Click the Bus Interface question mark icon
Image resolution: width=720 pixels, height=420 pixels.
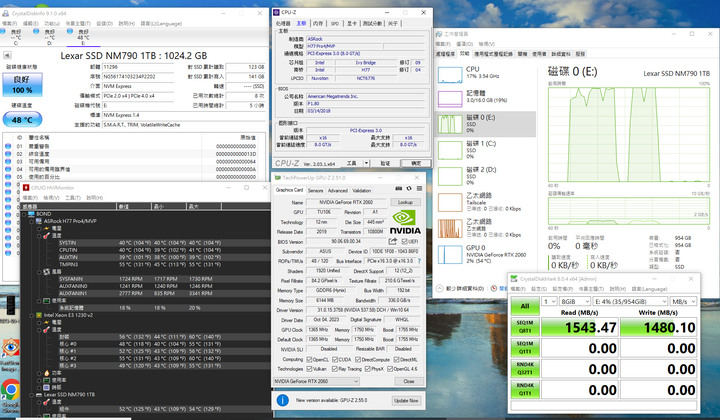(x=419, y=261)
